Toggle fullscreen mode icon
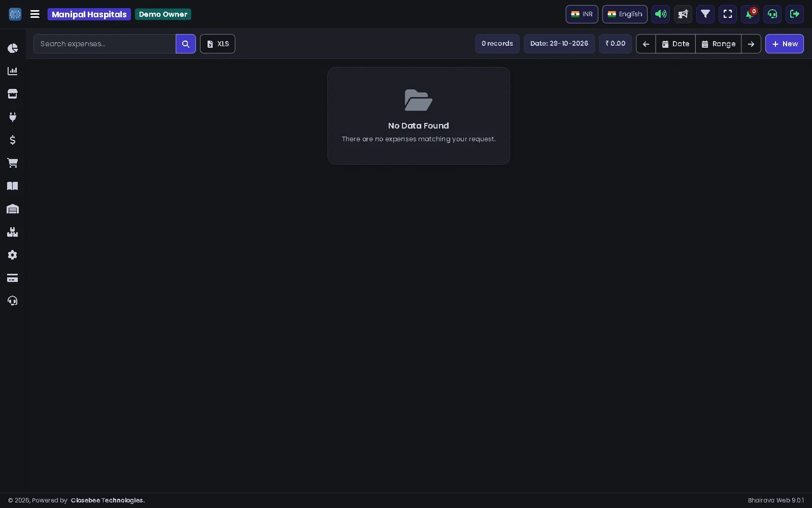Screen dimensions: 812x508 click(x=728, y=14)
